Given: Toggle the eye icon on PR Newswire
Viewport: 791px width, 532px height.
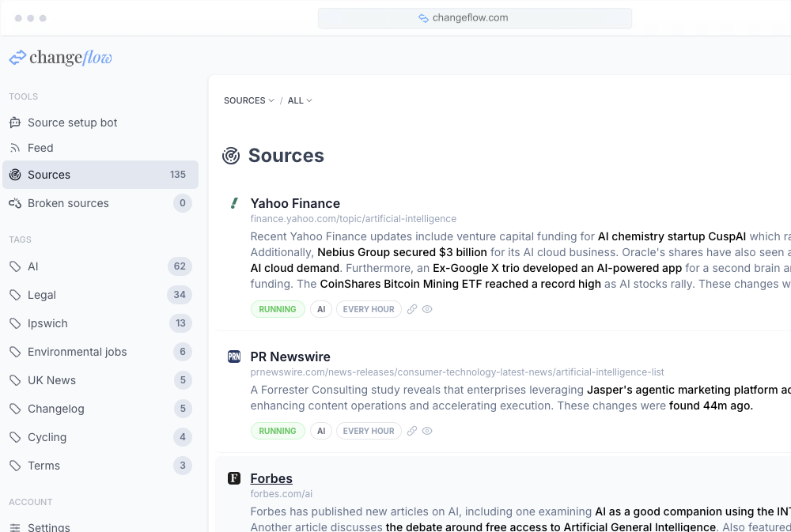Looking at the screenshot, I should pos(427,431).
